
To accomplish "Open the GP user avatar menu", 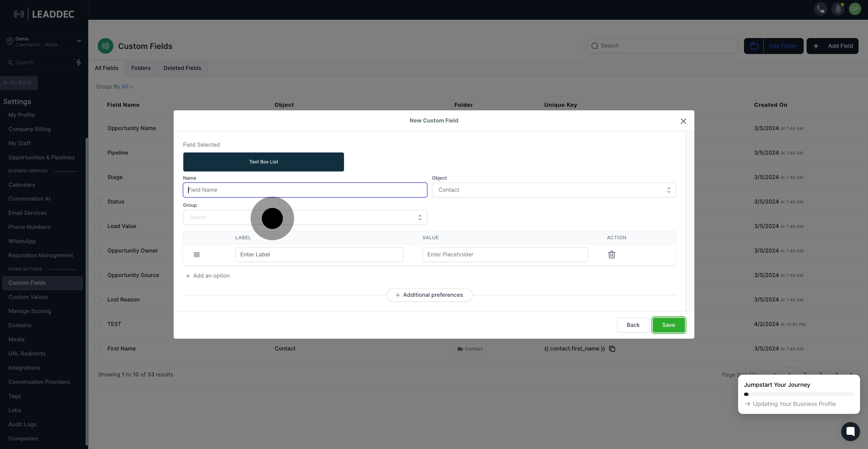I will coord(855,9).
